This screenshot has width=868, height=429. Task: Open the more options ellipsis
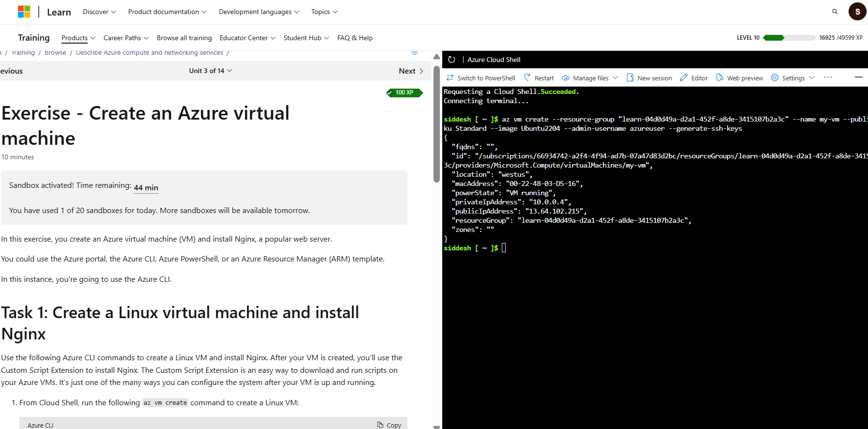828,77
